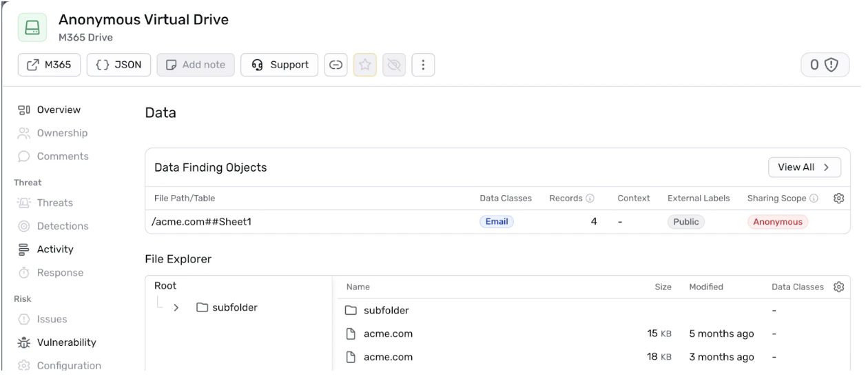Open the 18 KB acme.com file
Image resolution: width=868 pixels, height=390 pixels.
click(x=592, y=357)
